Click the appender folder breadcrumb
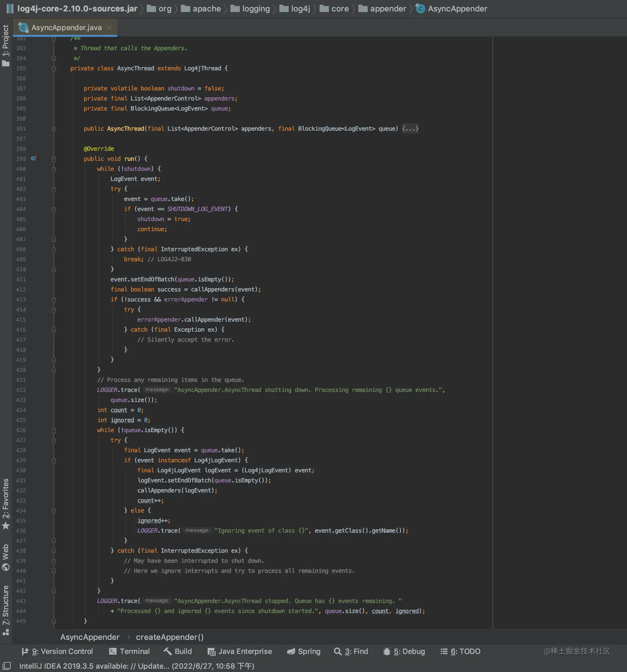The height and width of the screenshot is (672, 627). (x=382, y=9)
